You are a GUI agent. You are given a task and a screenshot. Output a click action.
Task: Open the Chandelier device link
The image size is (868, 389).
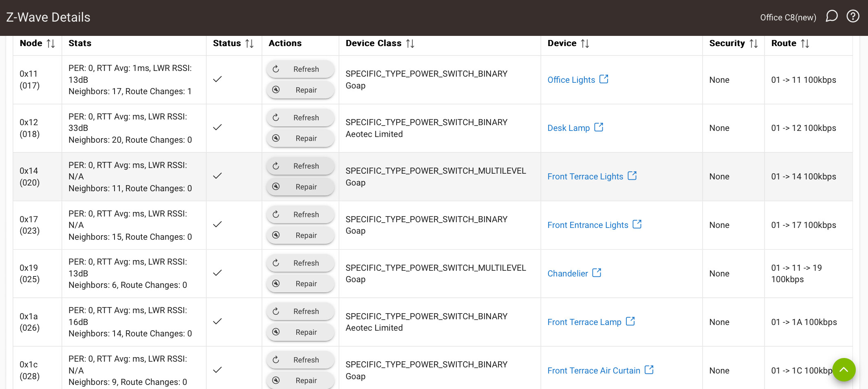point(568,274)
